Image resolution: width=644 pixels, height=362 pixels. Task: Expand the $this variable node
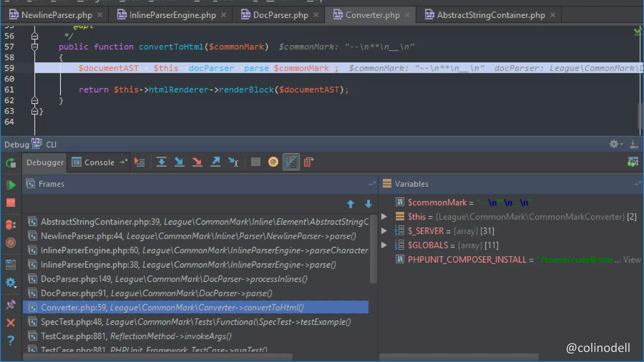point(384,217)
